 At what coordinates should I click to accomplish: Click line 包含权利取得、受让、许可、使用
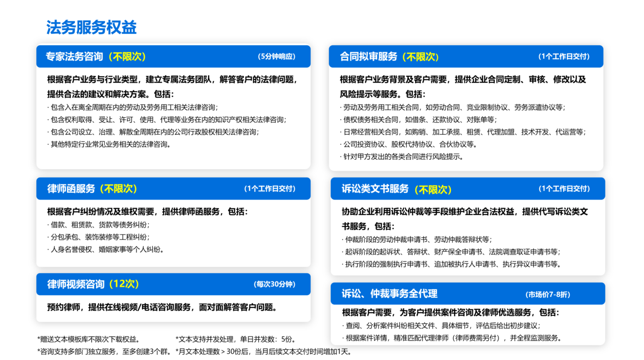167,120
